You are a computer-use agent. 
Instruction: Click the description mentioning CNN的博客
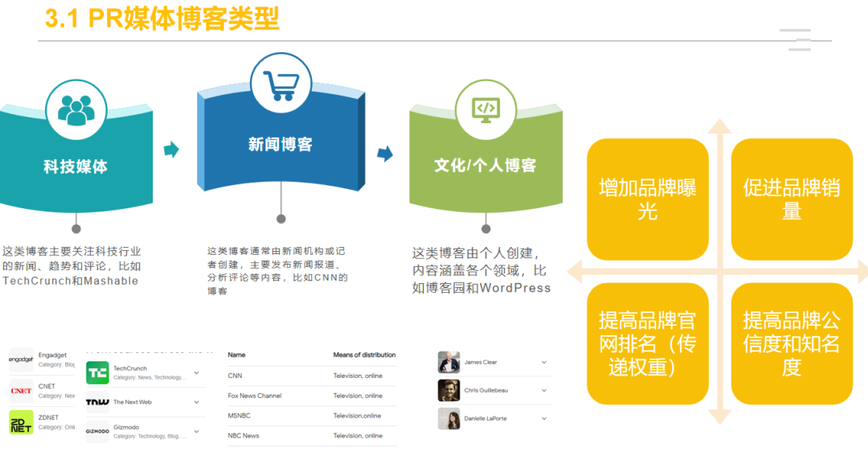click(277, 271)
